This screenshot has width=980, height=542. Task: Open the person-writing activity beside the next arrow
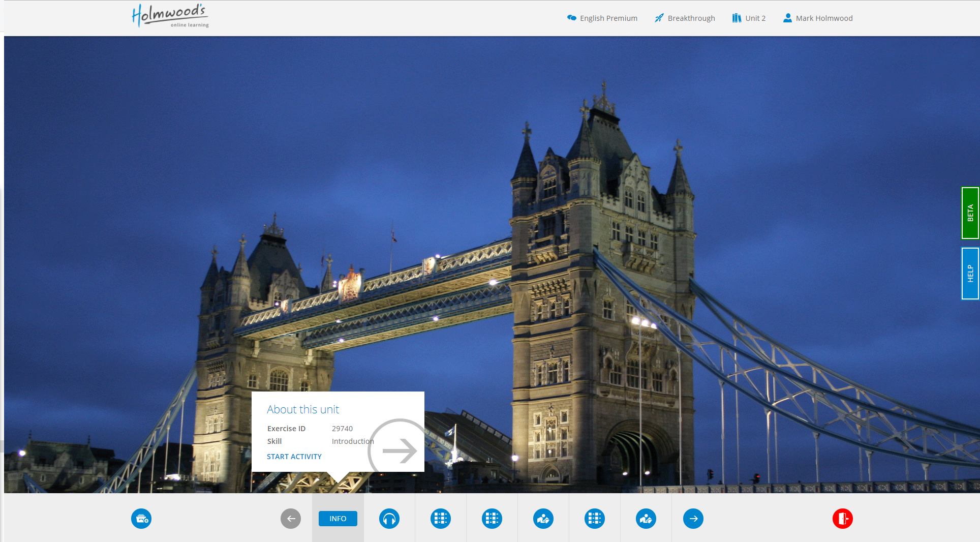(x=646, y=519)
